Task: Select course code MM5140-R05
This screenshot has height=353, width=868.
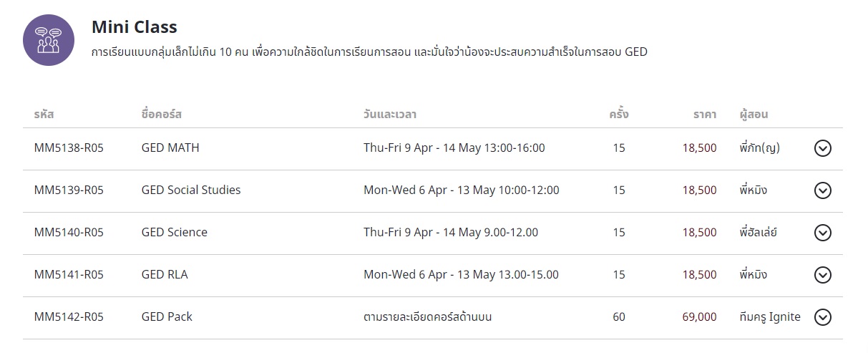Action: [x=69, y=233]
